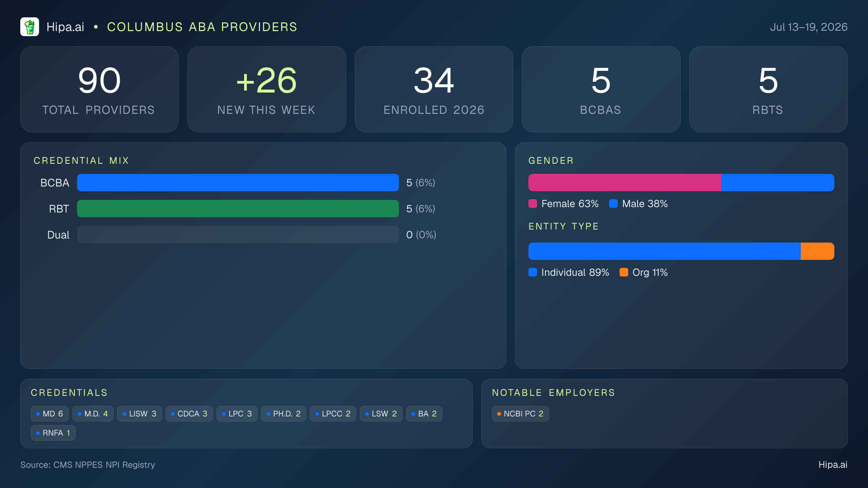The width and height of the screenshot is (868, 488).
Task: Open the 90 Total Providers card
Action: (99, 89)
